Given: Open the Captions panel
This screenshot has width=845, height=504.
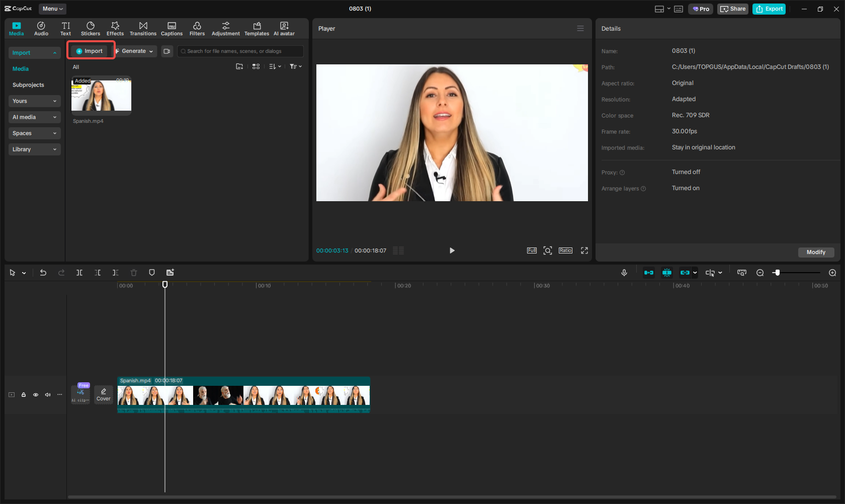Looking at the screenshot, I should coord(172,28).
